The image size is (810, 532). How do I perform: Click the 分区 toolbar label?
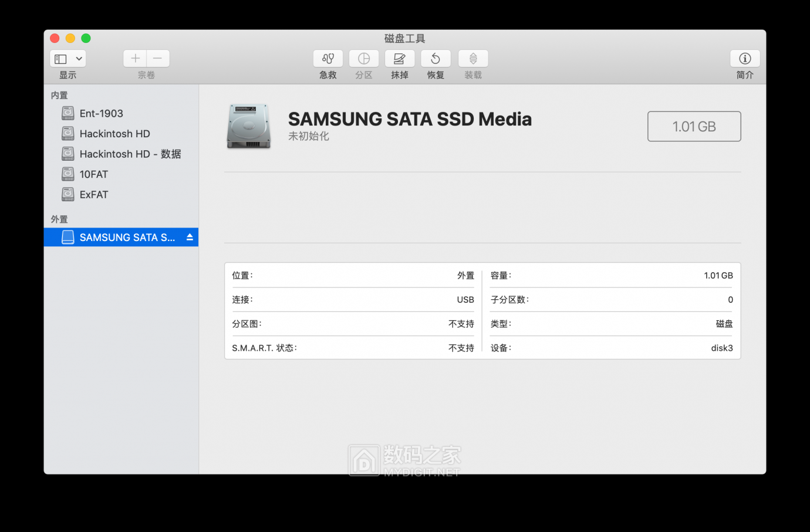tap(364, 75)
